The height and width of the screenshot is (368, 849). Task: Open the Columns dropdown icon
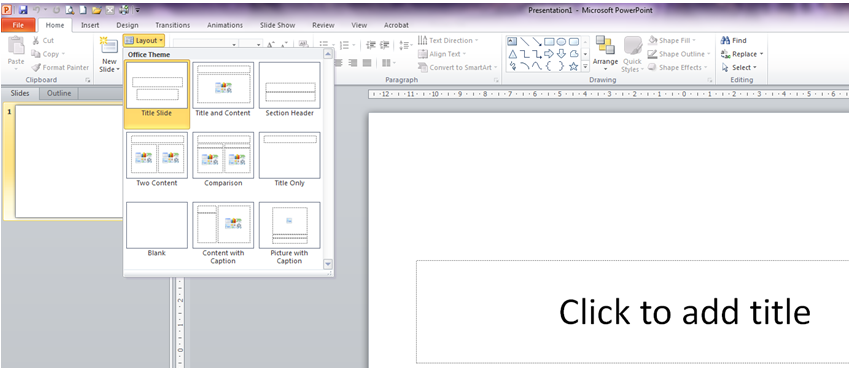coord(388,63)
